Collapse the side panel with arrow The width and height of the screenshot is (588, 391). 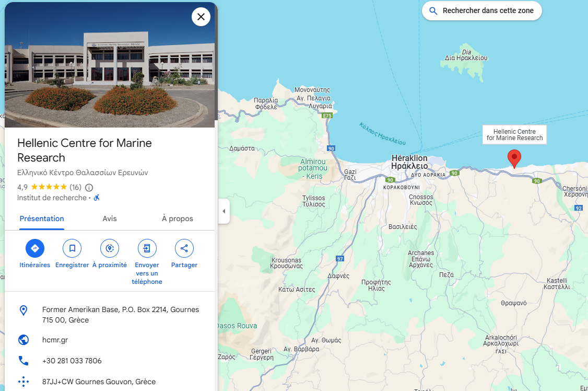[224, 211]
